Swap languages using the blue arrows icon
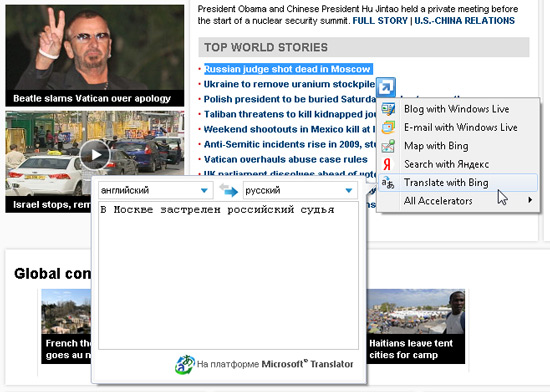 point(228,190)
